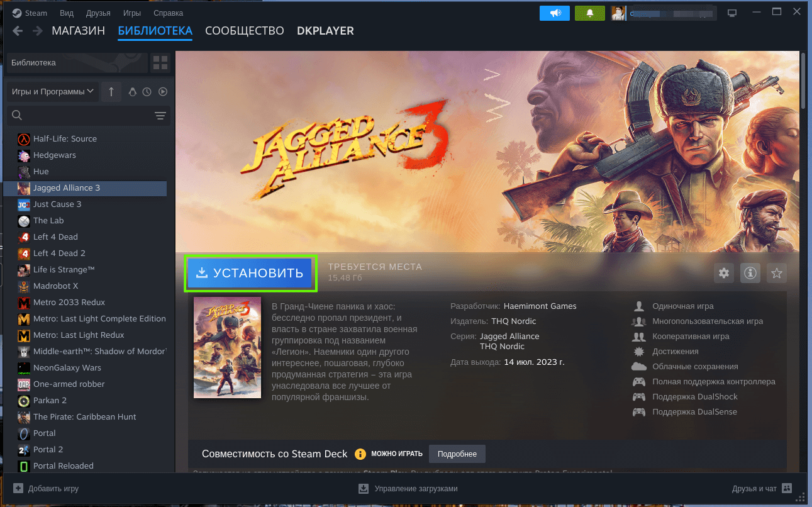812x507 pixels.
Task: Open the account name dropdown
Action: coord(673,13)
